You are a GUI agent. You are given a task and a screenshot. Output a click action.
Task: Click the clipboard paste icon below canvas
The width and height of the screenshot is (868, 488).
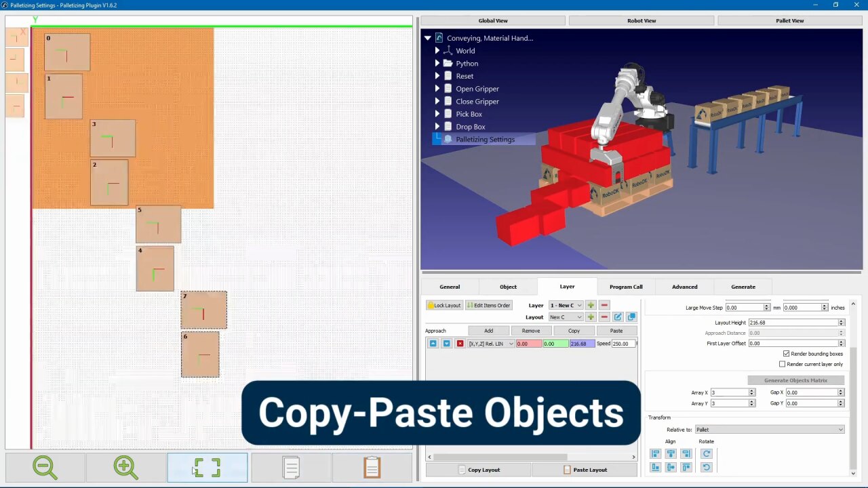coord(372,468)
